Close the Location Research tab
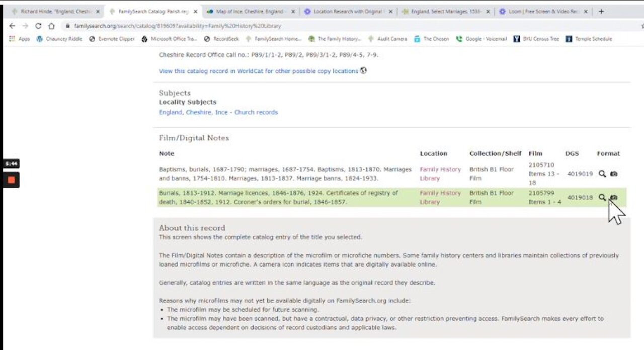Viewport: 644px width, 350px height. pyautogui.click(x=390, y=12)
